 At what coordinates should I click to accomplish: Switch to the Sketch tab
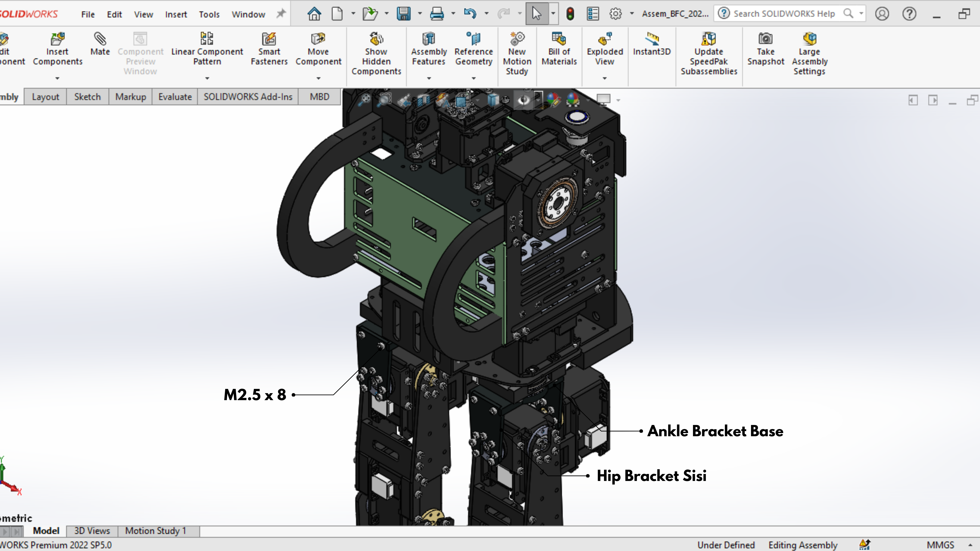[88, 97]
